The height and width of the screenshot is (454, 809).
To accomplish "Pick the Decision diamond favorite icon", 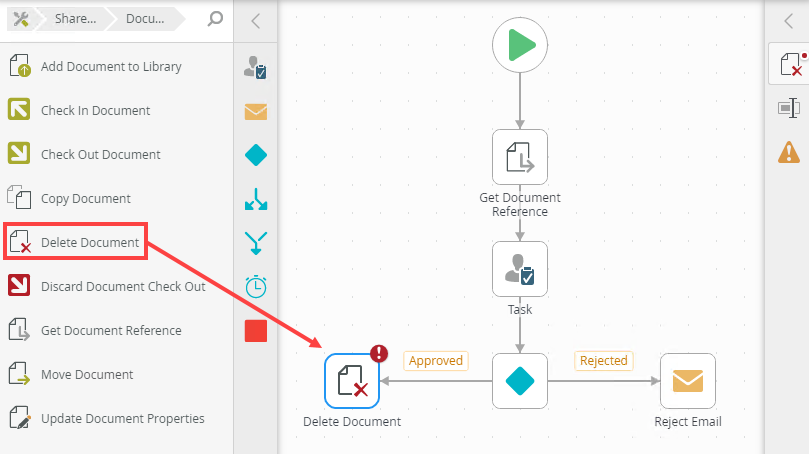I will pyautogui.click(x=255, y=155).
